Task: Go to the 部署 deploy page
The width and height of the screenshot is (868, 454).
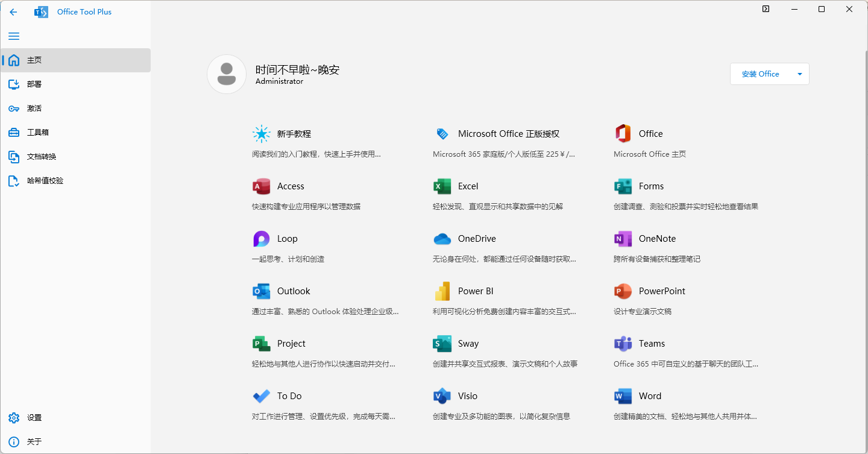Action: tap(76, 84)
